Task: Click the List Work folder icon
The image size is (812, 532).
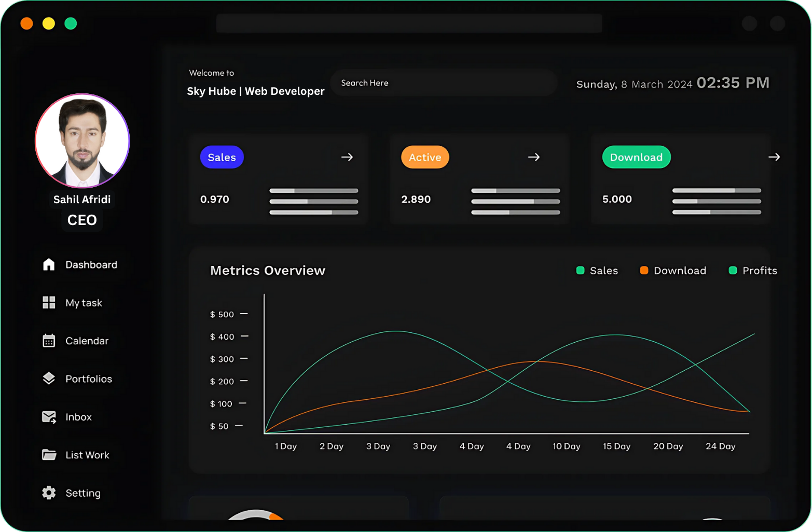Action: [x=49, y=455]
